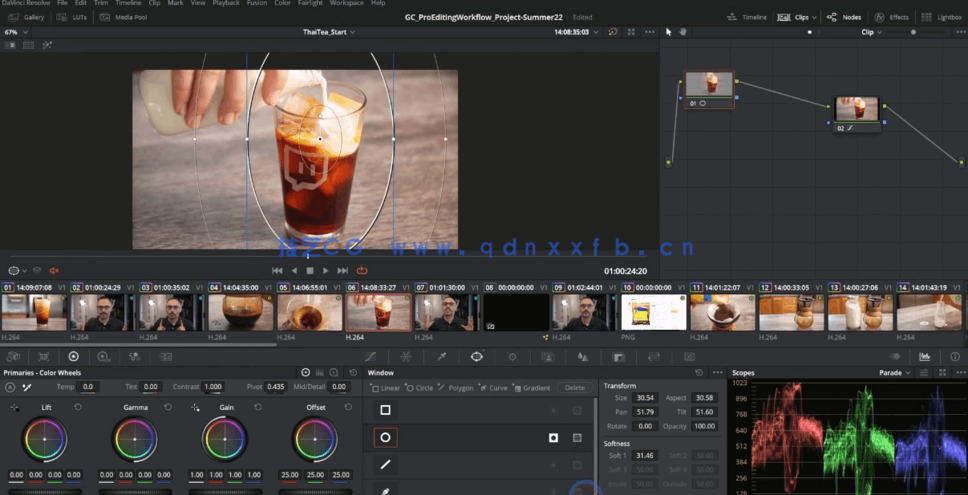Open the viewer zoom 67% dropdown

[x=16, y=32]
